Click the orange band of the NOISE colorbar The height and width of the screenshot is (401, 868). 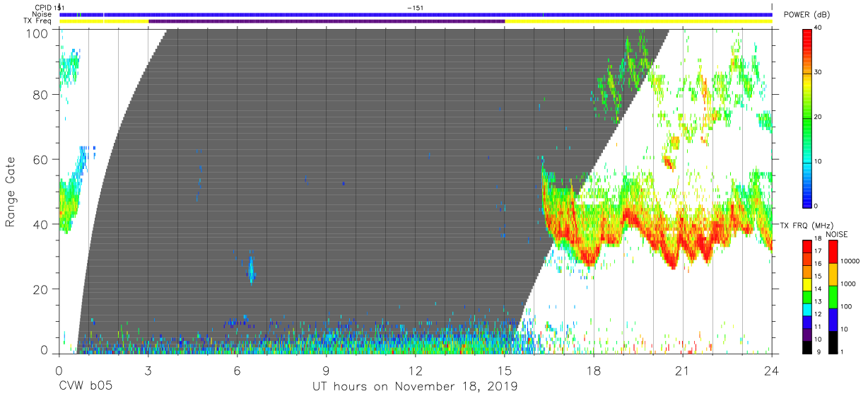click(833, 274)
